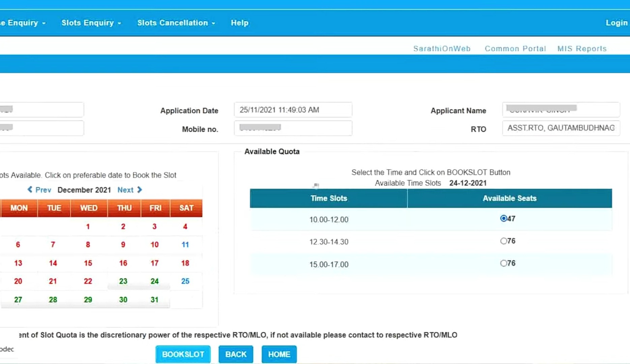This screenshot has height=364, width=630.
Task: Click the Login menu item
Action: click(x=616, y=23)
